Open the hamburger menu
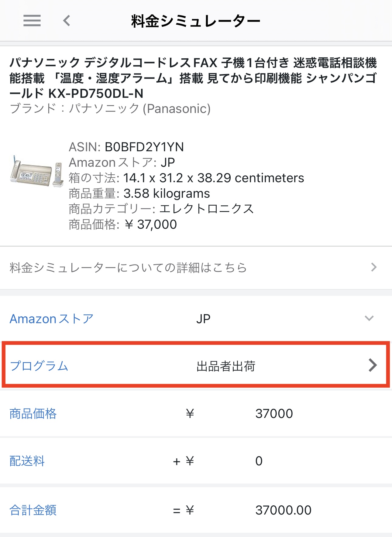The width and height of the screenshot is (392, 537). pos(32,21)
